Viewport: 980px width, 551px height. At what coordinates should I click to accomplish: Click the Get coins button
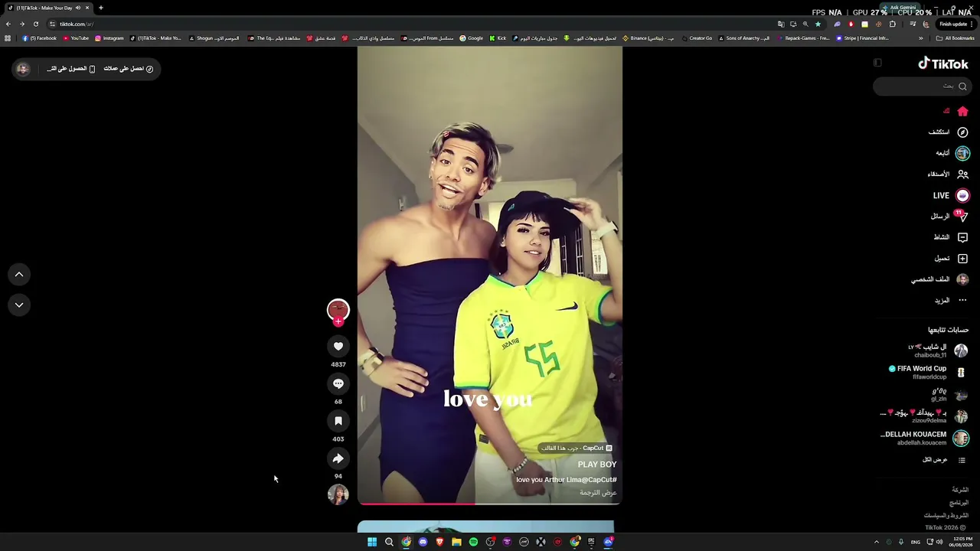point(128,69)
